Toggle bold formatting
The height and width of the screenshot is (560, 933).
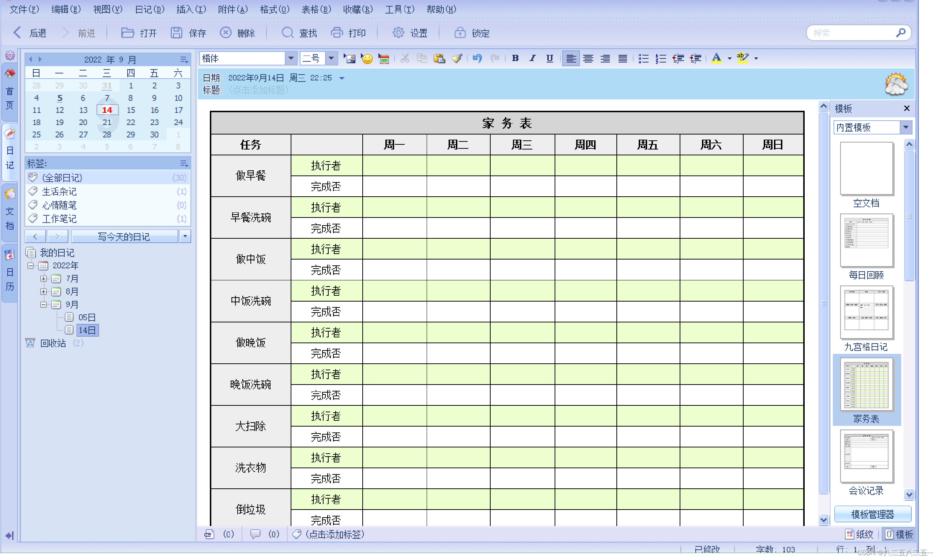[515, 58]
